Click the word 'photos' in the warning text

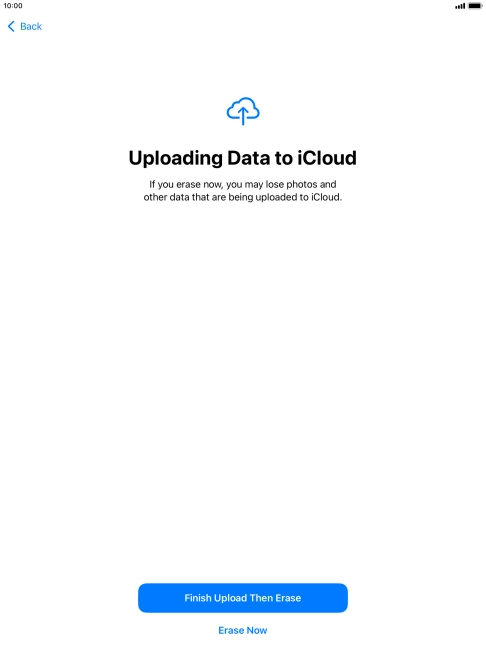(302, 184)
